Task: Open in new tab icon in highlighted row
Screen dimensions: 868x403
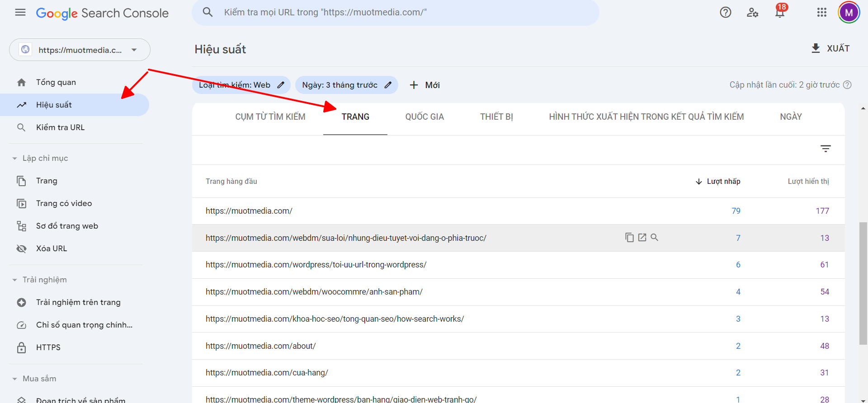Action: click(x=642, y=237)
